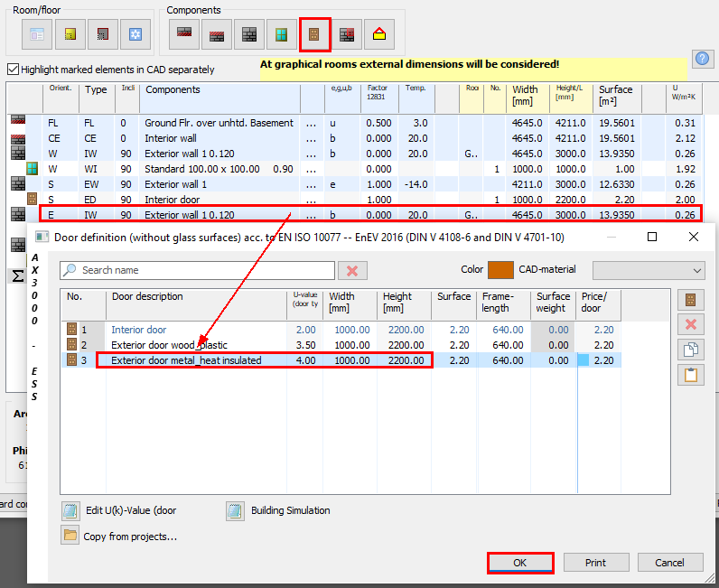Open Building Simulation
This screenshot has height=588, width=719.
[290, 510]
